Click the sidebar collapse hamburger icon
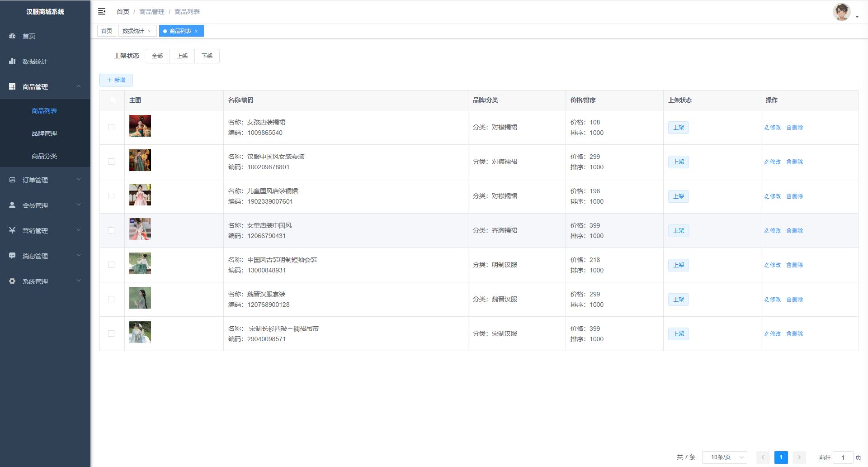 102,11
